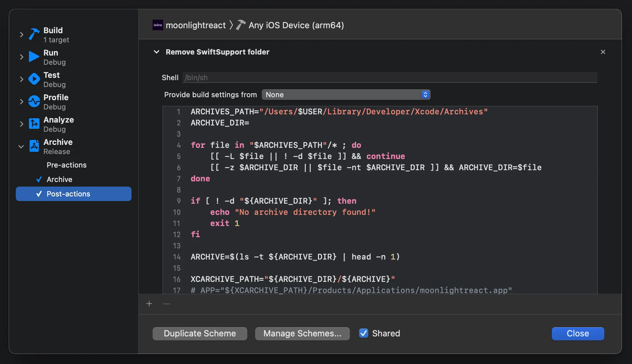Open the Provide build settings from dropdown
The image size is (632, 364).
(346, 95)
